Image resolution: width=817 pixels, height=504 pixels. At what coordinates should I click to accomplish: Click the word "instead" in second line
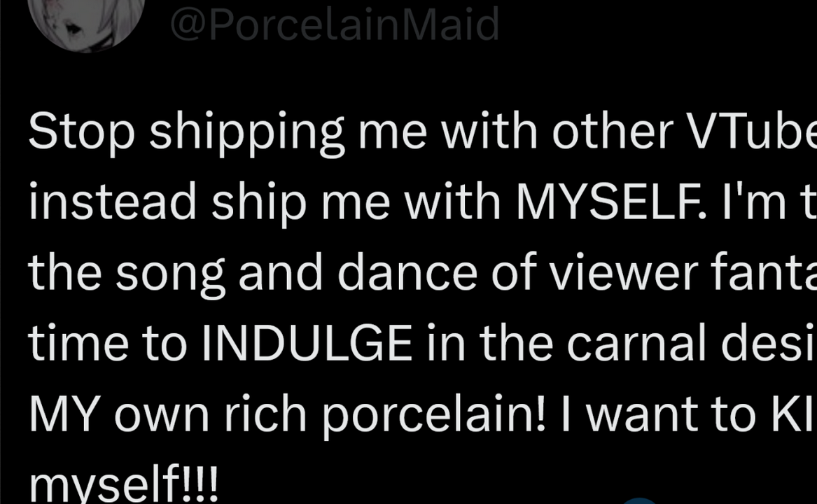point(113,203)
